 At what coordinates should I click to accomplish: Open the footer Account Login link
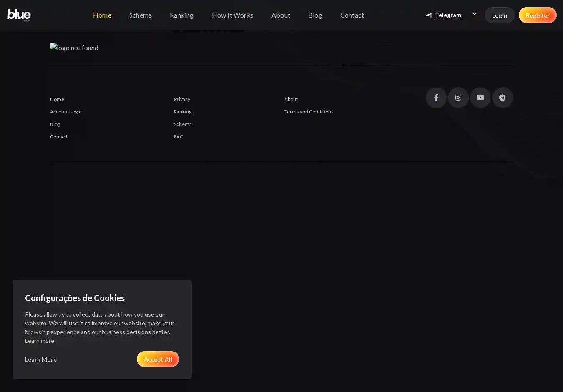(66, 112)
